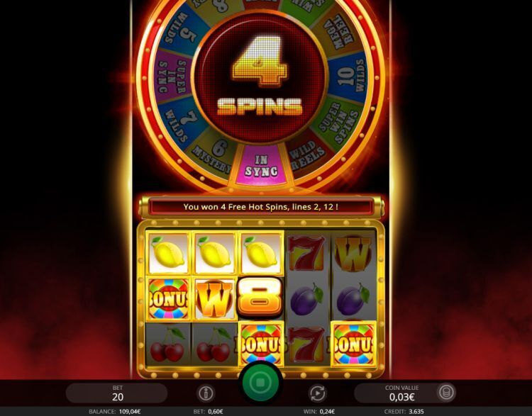Click the free hot spins message banner
Screen dimensions: 532x416
tap(260, 207)
